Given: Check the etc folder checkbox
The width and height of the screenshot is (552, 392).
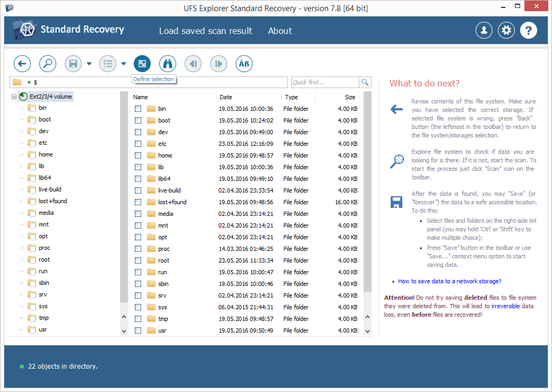Looking at the screenshot, I should click(x=138, y=144).
